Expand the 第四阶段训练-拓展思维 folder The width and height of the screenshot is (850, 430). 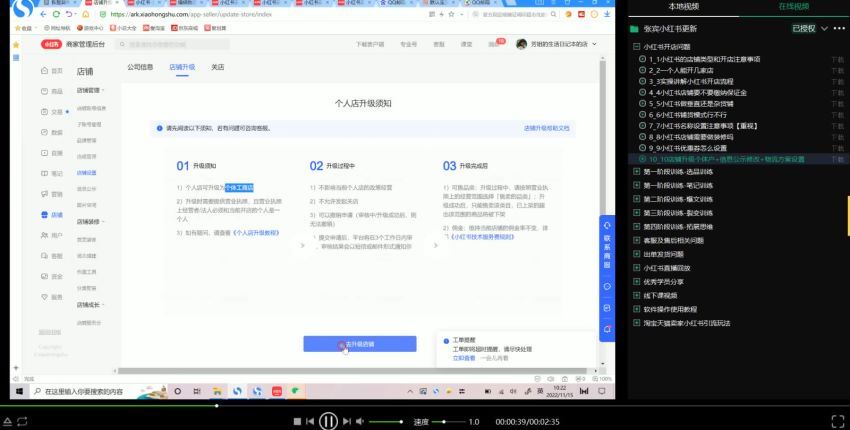point(636,227)
